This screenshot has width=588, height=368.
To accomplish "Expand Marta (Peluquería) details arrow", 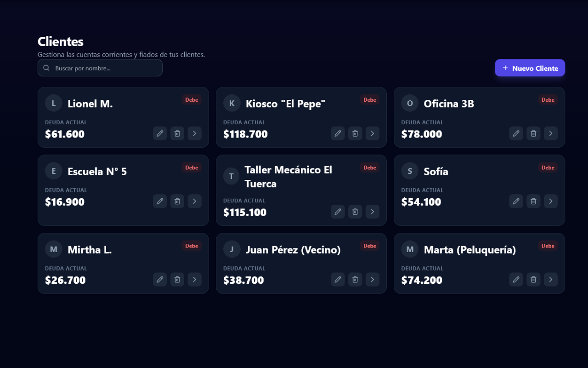I will [551, 279].
